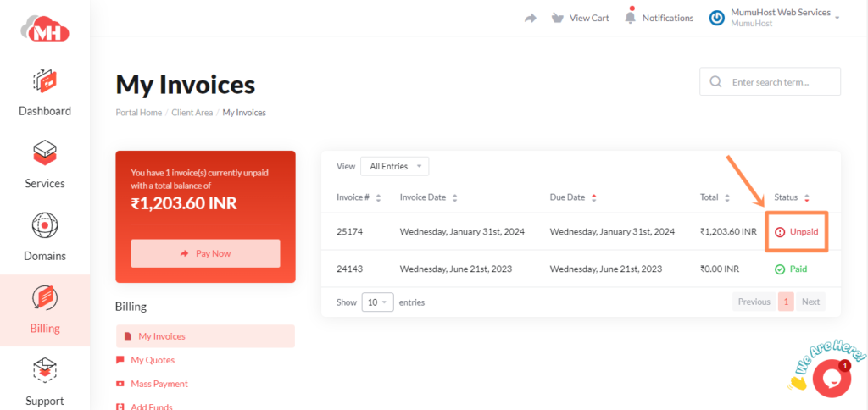The width and height of the screenshot is (868, 410).
Task: Open the Support sidebar icon
Action: click(x=45, y=371)
